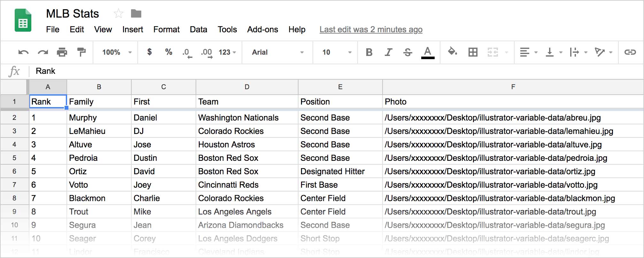Select row 5 header
This screenshot has height=258, width=644.
click(x=14, y=158)
